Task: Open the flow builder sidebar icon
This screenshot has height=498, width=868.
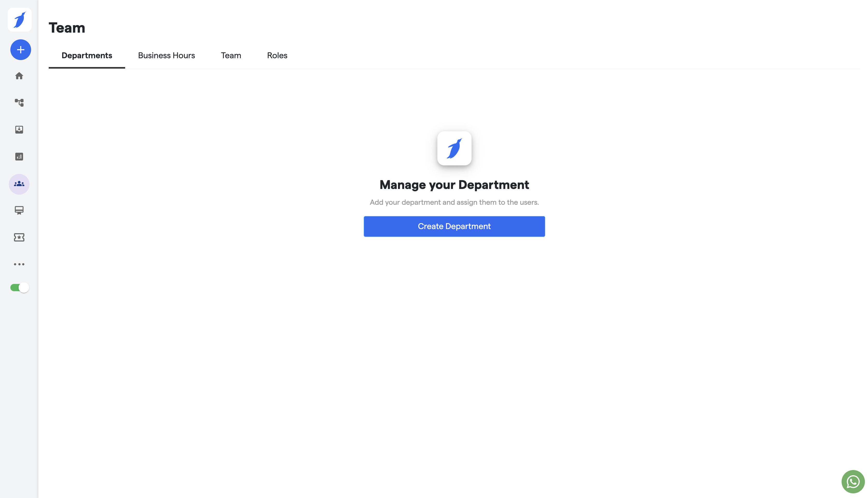Action: [19, 102]
